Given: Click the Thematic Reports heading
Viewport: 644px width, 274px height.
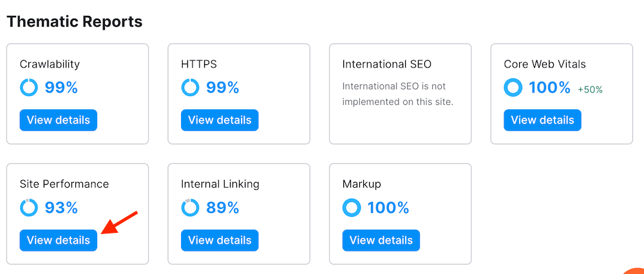Looking at the screenshot, I should pyautogui.click(x=74, y=21).
